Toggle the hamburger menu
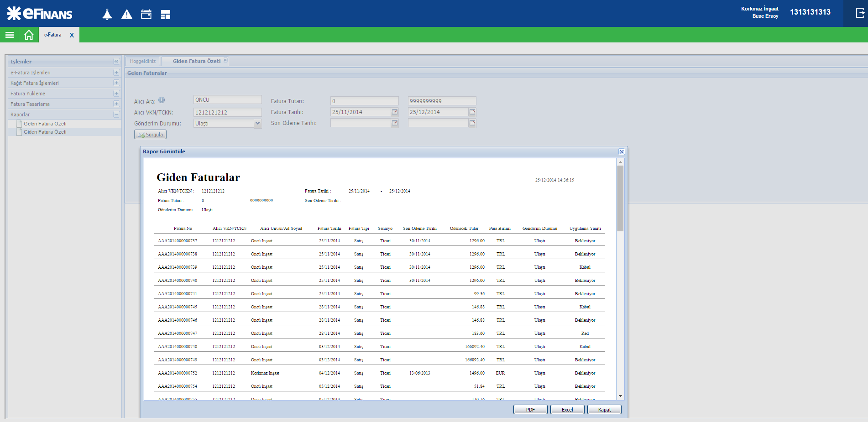This screenshot has height=422, width=868. 10,35
